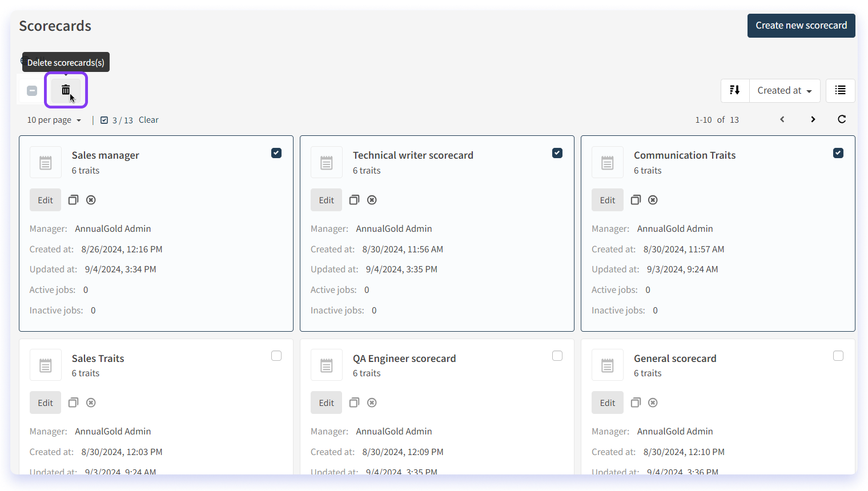The image size is (868, 491).
Task: Open the Communication Traits title
Action: tap(685, 155)
